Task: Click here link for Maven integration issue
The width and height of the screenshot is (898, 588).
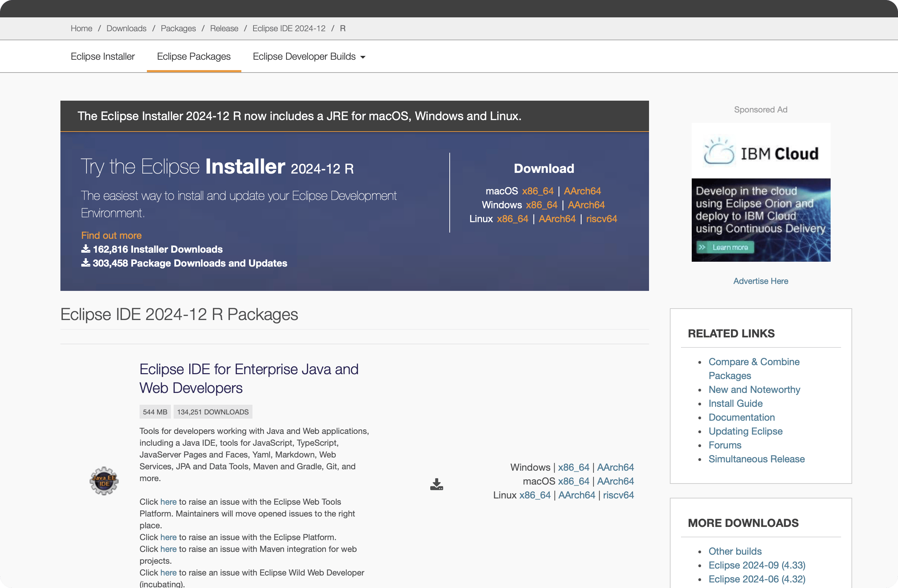Action: (x=168, y=549)
